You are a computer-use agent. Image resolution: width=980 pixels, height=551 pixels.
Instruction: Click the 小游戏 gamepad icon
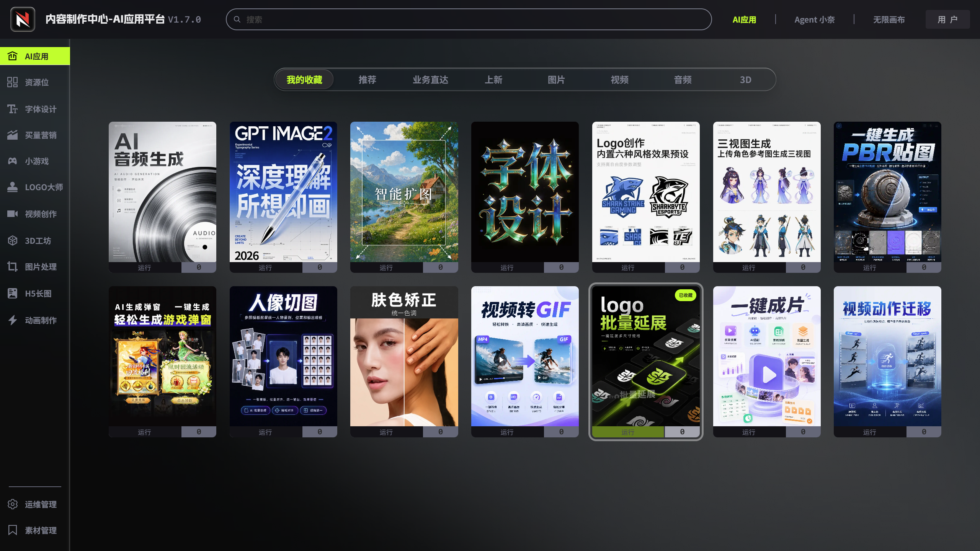point(12,161)
